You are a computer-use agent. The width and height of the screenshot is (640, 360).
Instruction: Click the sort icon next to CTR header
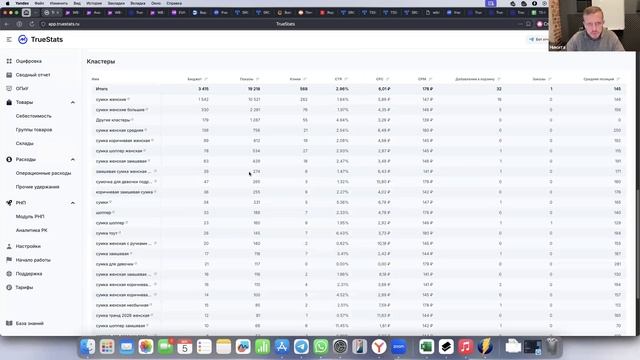346,79
